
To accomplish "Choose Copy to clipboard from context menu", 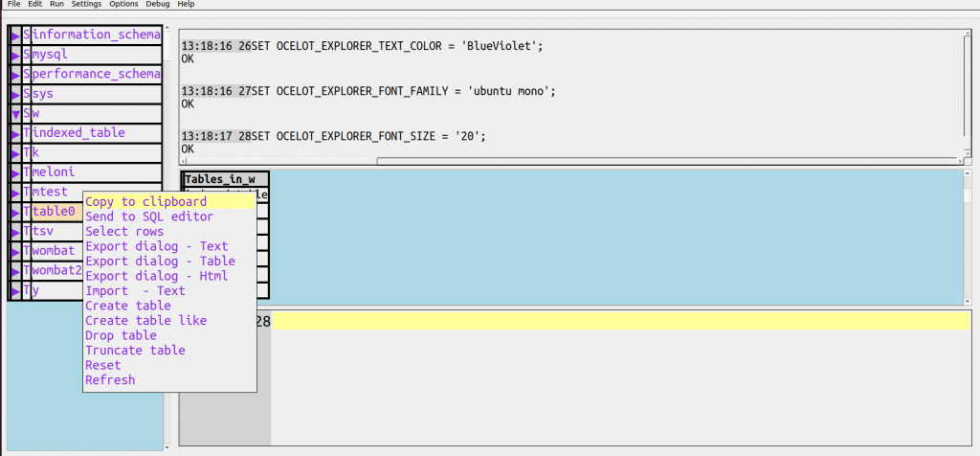I will [145, 202].
